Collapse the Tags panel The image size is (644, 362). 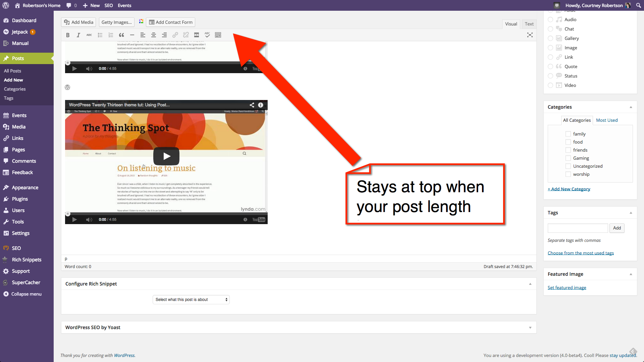click(631, 213)
